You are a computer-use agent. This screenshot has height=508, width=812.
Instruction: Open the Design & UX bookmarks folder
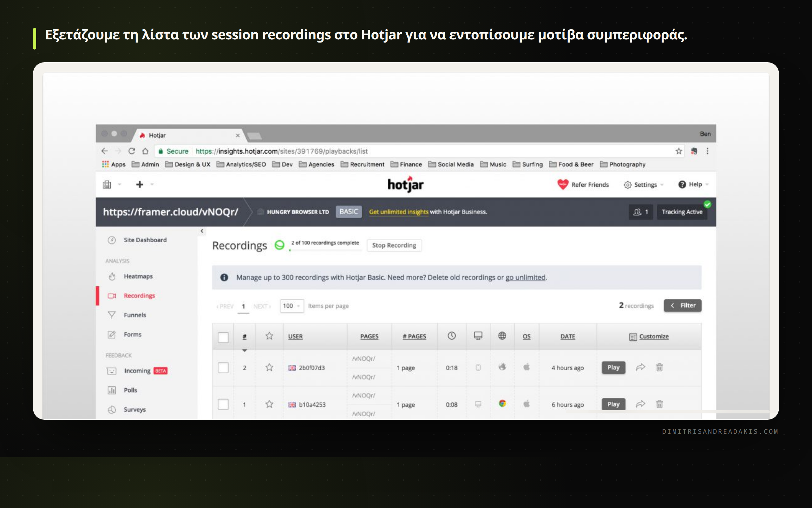click(x=188, y=164)
